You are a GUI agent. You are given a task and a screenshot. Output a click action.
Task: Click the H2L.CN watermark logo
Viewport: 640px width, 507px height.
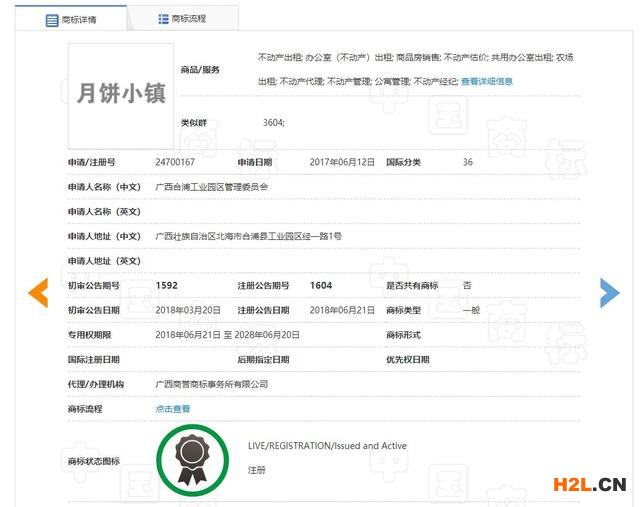(x=589, y=485)
